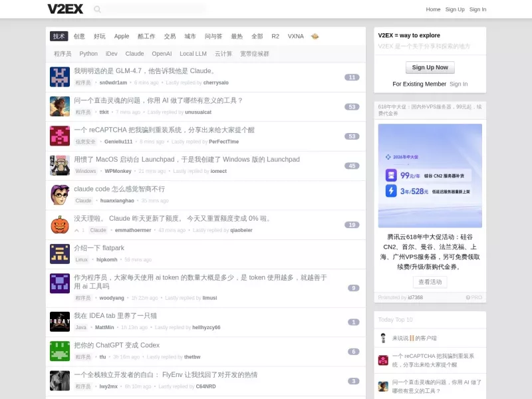
Task: Select the R2 tab
Action: [x=275, y=37]
